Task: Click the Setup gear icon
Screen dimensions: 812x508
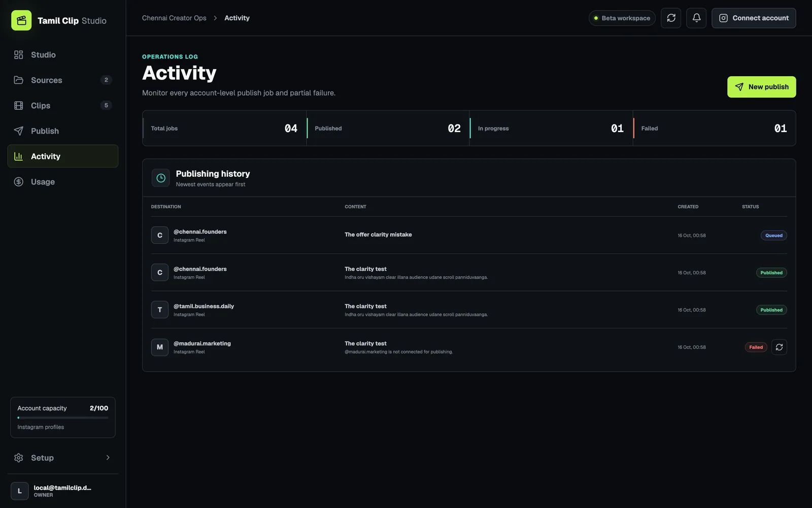Action: coord(19,458)
